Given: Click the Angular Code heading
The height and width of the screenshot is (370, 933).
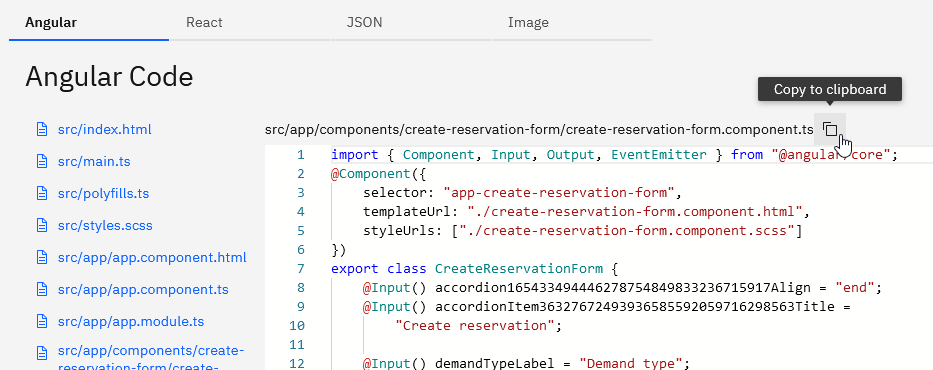Looking at the screenshot, I should [109, 77].
